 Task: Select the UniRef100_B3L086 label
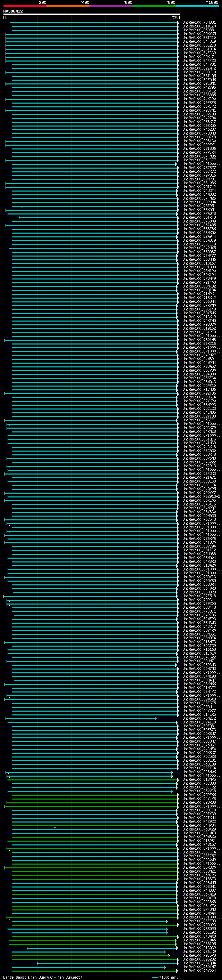point(199,183)
